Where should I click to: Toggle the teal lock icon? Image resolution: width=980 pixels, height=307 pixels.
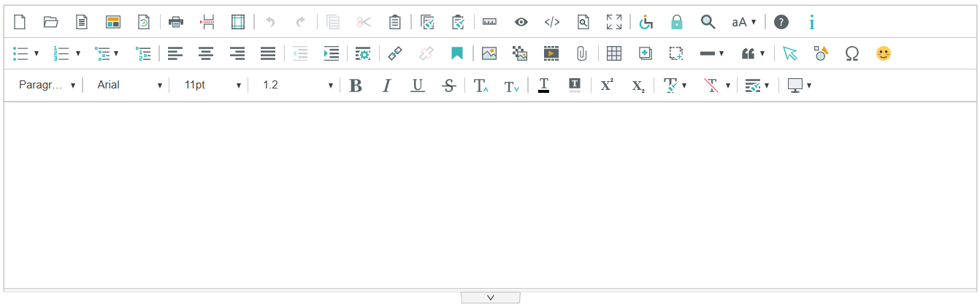[677, 22]
